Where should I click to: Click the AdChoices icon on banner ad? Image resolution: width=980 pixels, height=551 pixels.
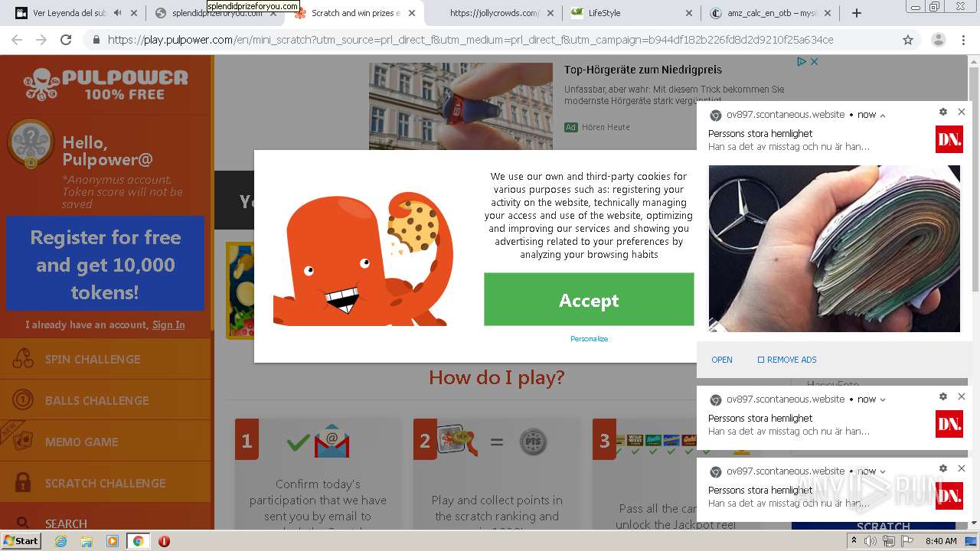click(x=802, y=61)
